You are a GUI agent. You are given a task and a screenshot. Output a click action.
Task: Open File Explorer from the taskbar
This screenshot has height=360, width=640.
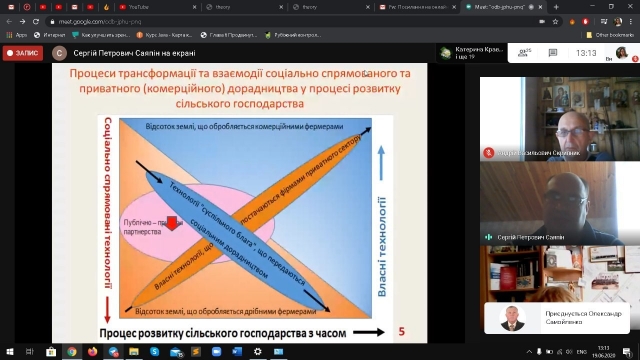tap(134, 351)
